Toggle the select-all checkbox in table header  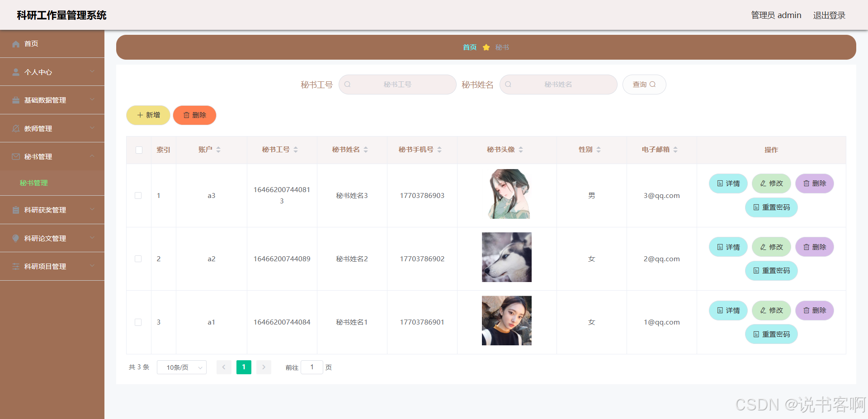139,150
